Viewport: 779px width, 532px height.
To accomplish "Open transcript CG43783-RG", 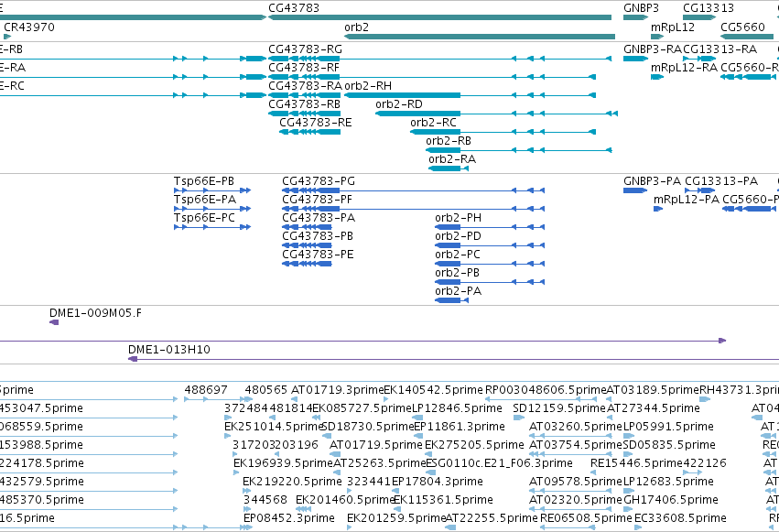I will [x=305, y=49].
